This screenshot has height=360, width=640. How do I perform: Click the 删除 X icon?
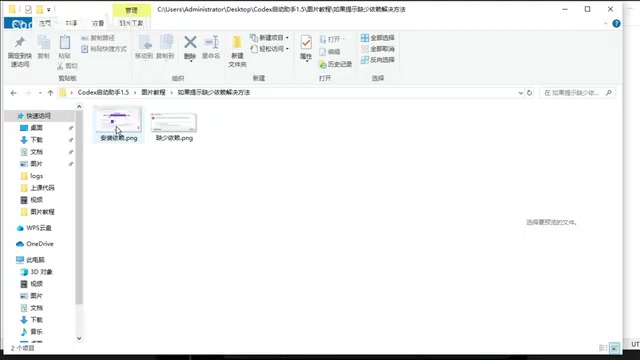pyautogui.click(x=190, y=42)
